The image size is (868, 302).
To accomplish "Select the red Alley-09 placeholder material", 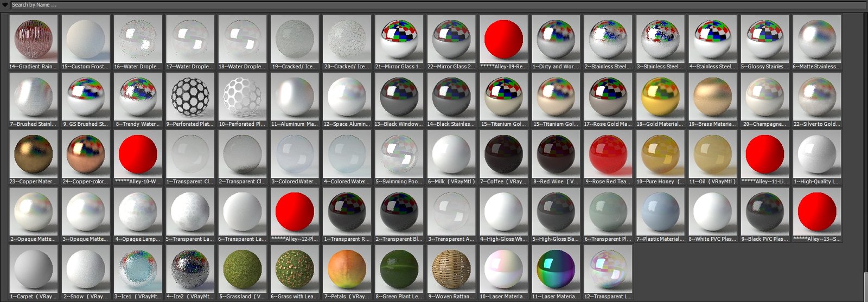I will pos(503,40).
